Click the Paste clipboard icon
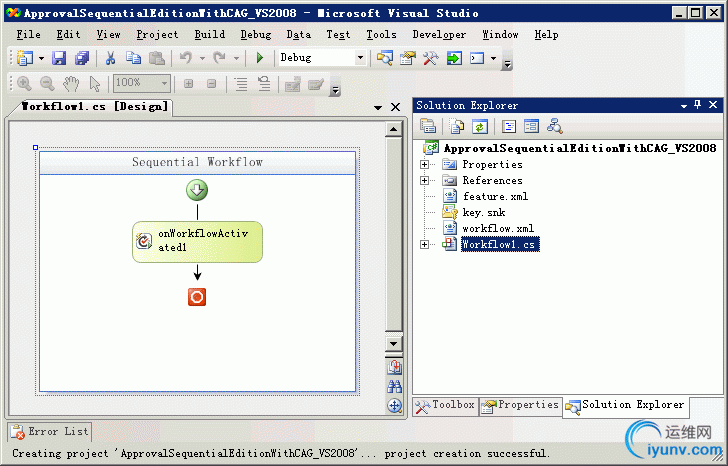The image size is (728, 466). tap(157, 58)
